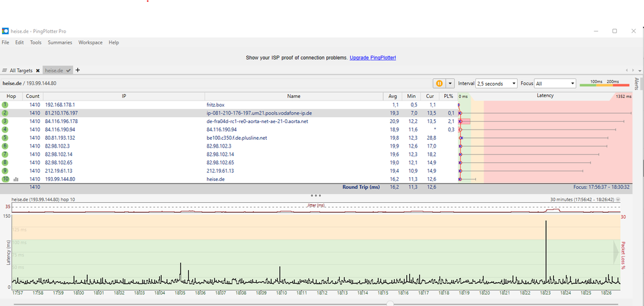
Task: Open the 30 minutes timeline range chevron
Action: pos(618,200)
